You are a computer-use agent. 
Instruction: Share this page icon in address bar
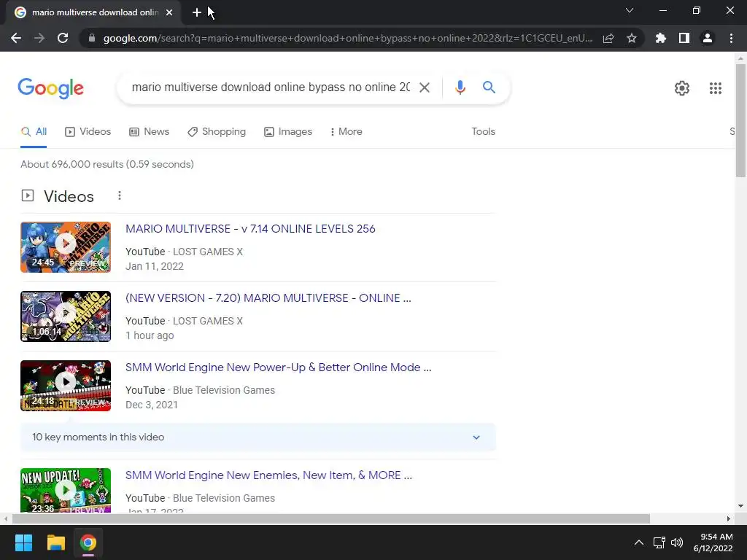click(608, 38)
